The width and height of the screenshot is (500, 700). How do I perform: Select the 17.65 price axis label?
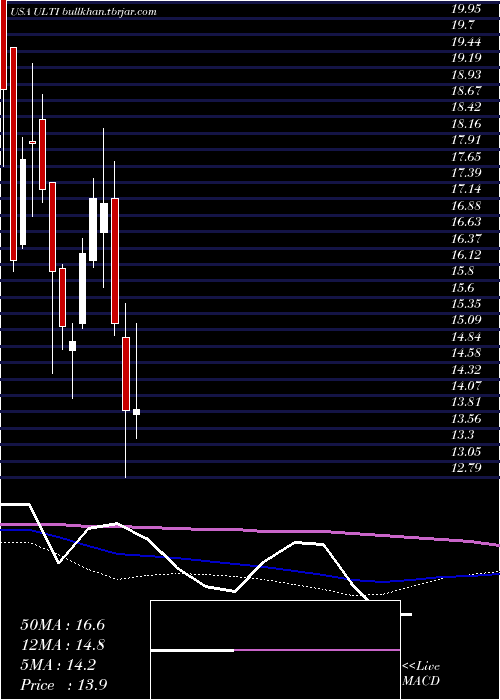coord(466,157)
